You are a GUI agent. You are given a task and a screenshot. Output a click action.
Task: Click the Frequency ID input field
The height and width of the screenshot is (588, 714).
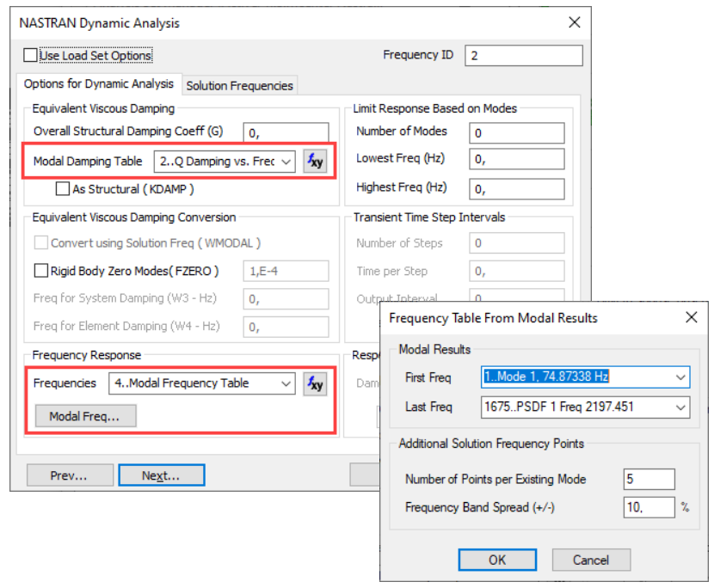tap(524, 56)
